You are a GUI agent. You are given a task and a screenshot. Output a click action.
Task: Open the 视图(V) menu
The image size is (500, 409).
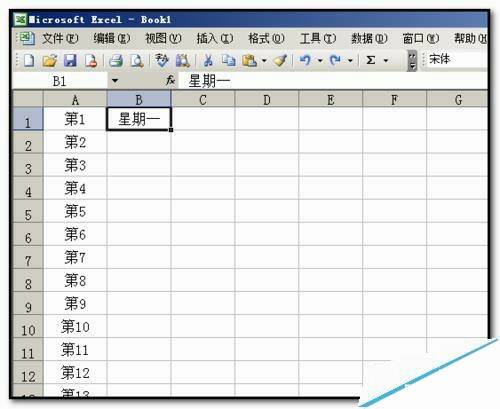pyautogui.click(x=163, y=39)
